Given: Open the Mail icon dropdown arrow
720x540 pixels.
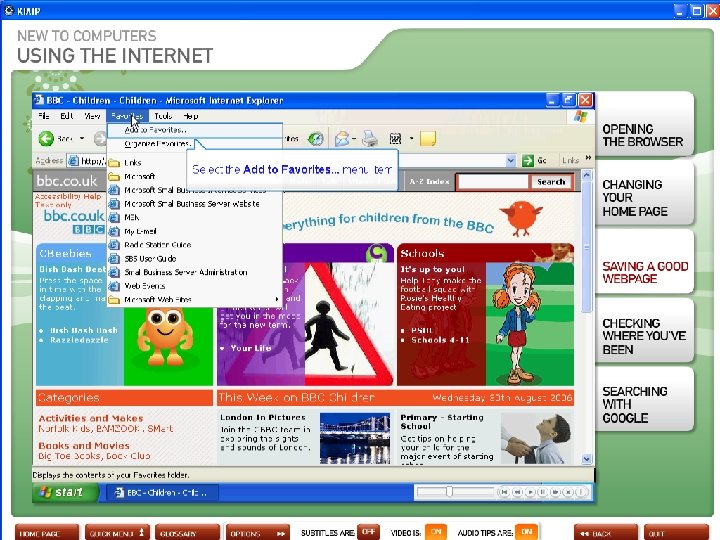Looking at the screenshot, I should tap(354, 138).
